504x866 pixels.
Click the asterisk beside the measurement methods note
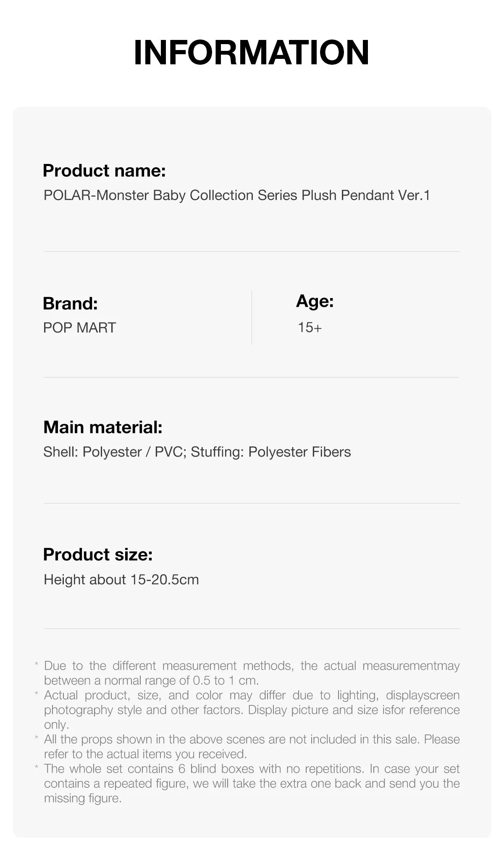point(37,664)
